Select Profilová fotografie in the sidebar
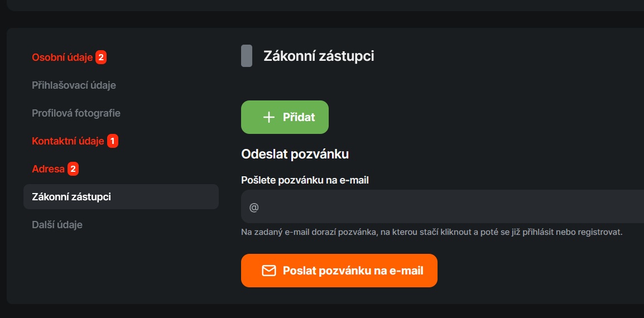Viewport: 644px width, 318px height. [76, 113]
